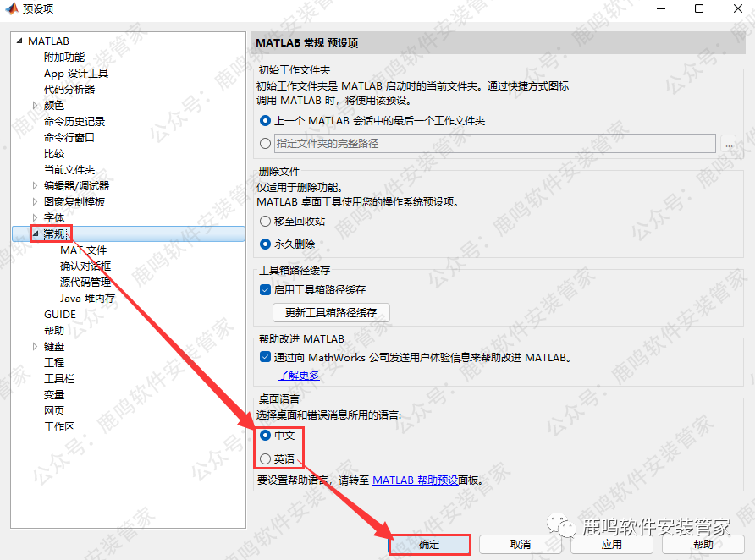The width and height of the screenshot is (755, 560).
Task: Select 变量 in the tree
Action: (54, 394)
